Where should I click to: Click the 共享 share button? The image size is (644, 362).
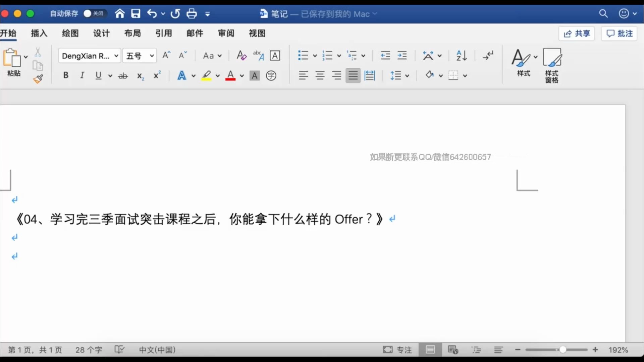pos(577,34)
